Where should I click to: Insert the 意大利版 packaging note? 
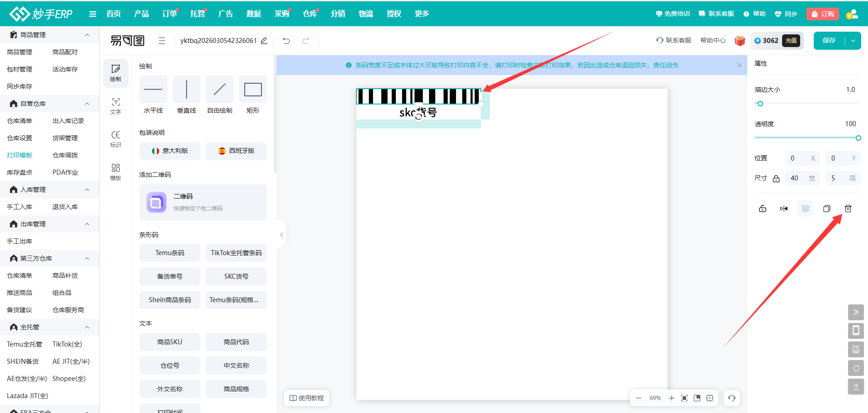pyautogui.click(x=170, y=151)
